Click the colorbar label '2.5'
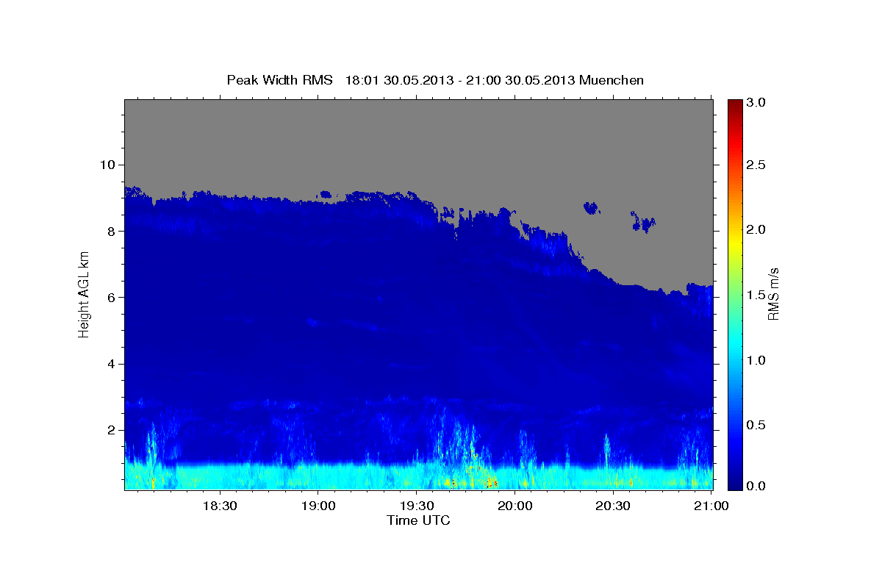The image size is (882, 588). 756,165
